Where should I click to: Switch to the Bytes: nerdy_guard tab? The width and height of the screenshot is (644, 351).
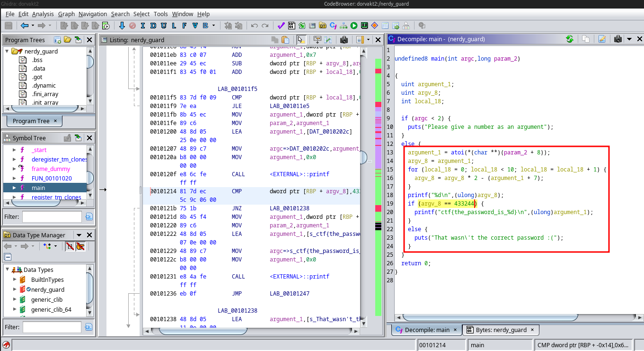(501, 330)
